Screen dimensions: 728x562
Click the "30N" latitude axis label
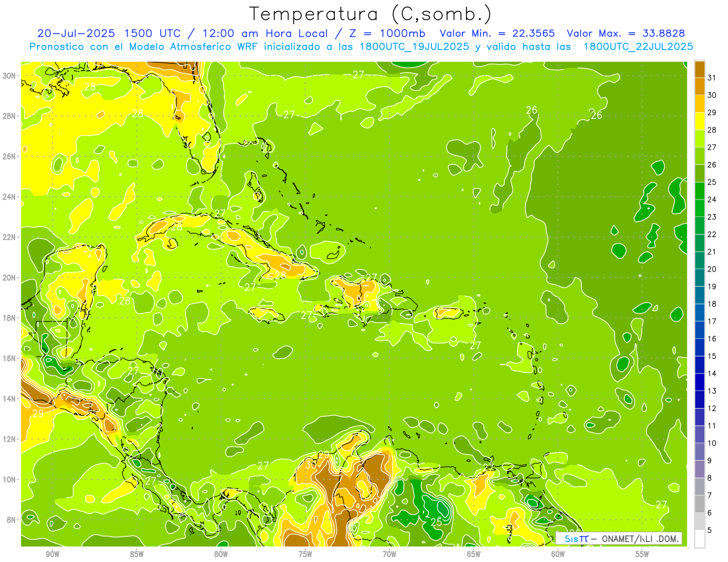point(9,76)
